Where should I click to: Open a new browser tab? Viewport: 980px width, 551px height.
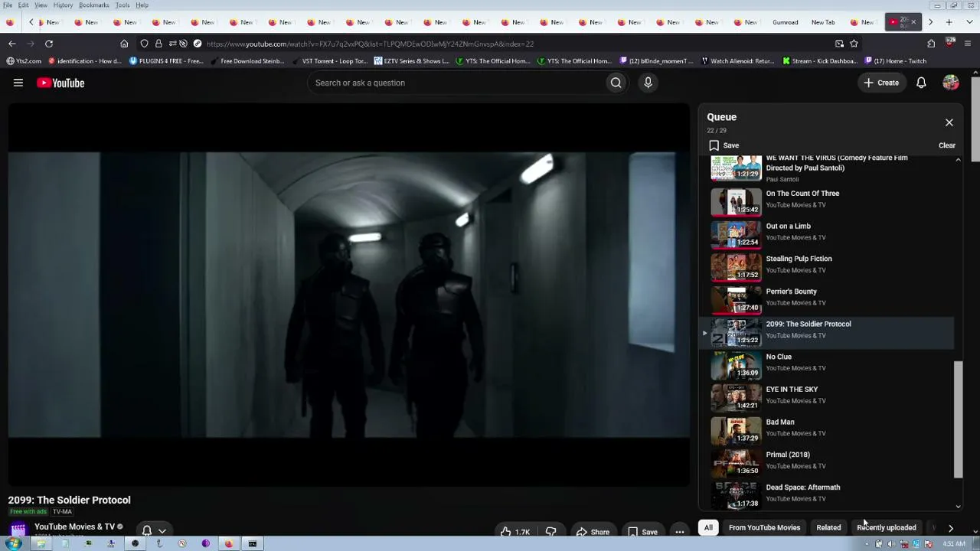[949, 22]
